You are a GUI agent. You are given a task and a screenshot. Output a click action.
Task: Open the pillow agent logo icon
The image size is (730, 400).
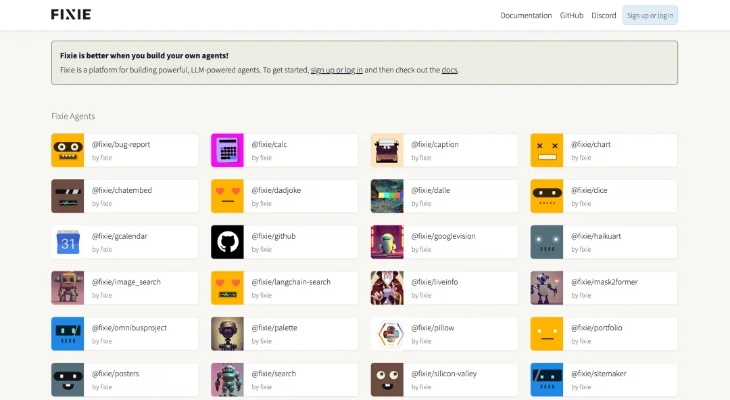(x=387, y=334)
